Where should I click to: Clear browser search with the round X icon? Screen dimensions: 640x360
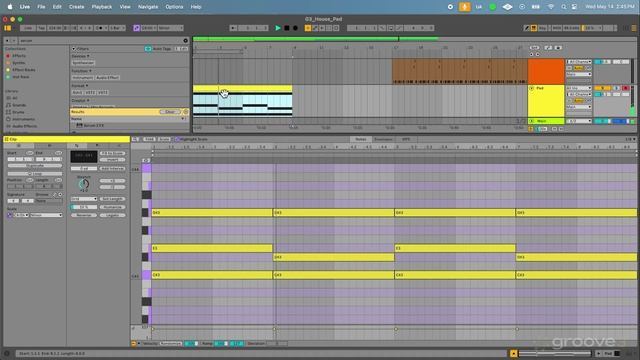coord(186,40)
